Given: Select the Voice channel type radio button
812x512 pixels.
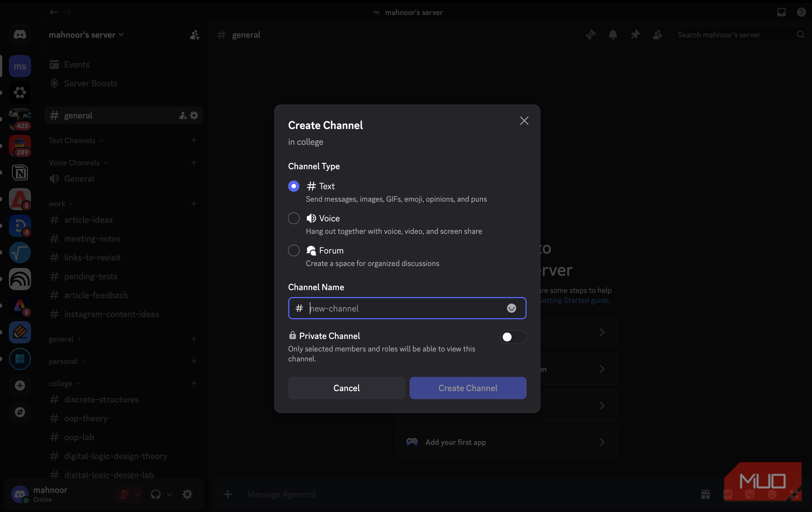Looking at the screenshot, I should point(294,218).
